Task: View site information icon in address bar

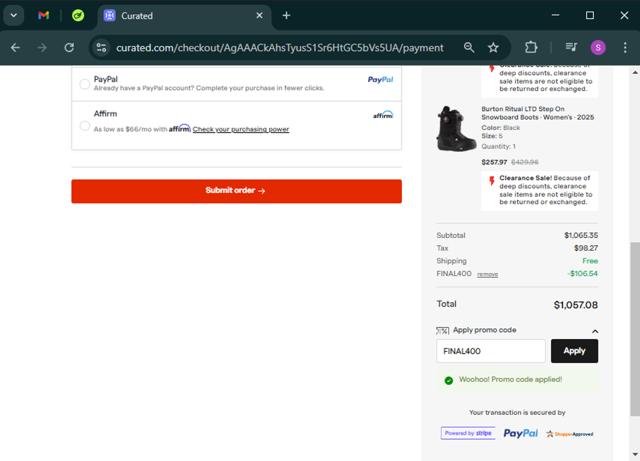Action: 101,48
